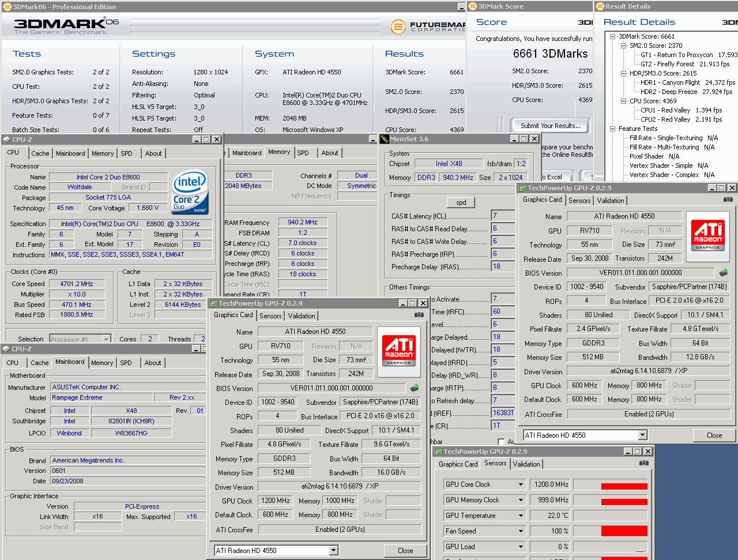Viewport: 738px width, 560px height.
Task: Click BIOS save icon in GPU-Z with 600 MHz GPU Clock
Action: 724,272
